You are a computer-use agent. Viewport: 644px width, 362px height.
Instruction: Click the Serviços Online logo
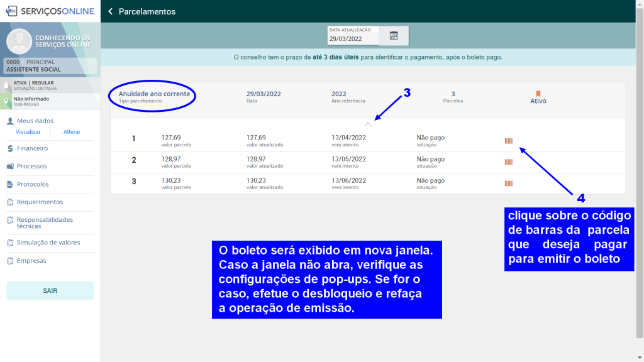click(x=50, y=11)
